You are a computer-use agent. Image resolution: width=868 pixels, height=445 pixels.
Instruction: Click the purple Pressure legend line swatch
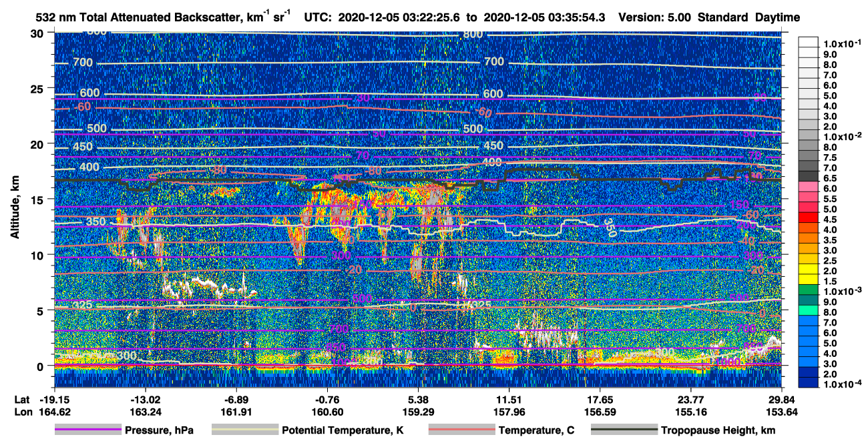87,430
